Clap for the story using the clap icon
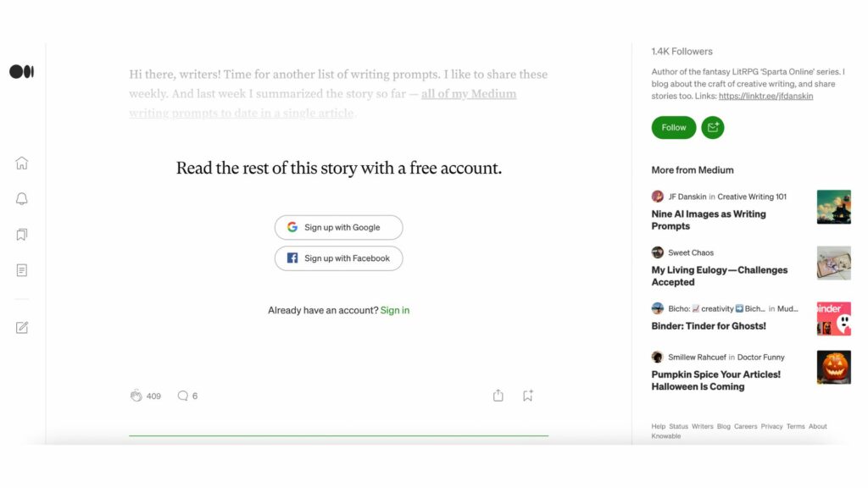This screenshot has height=488, width=868. [x=136, y=396]
